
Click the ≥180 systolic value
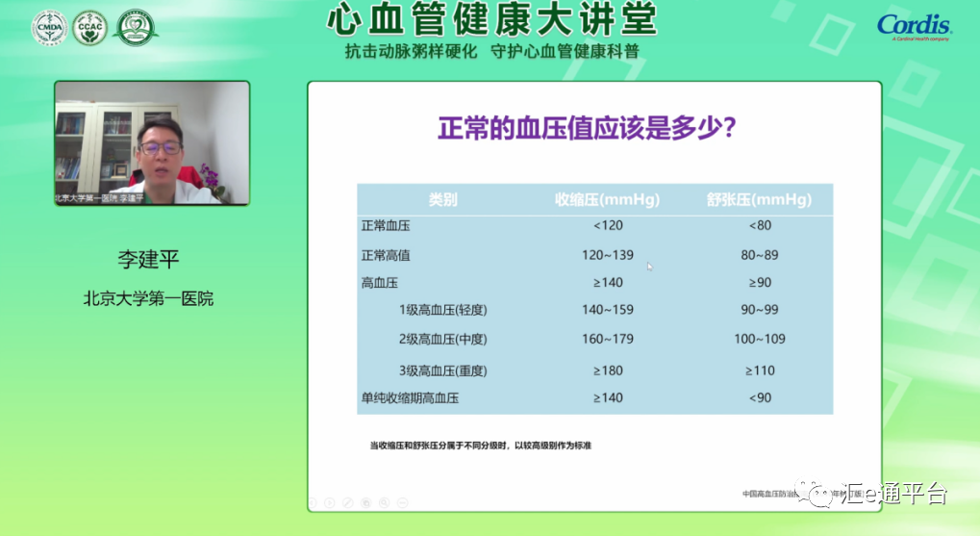pyautogui.click(x=608, y=370)
